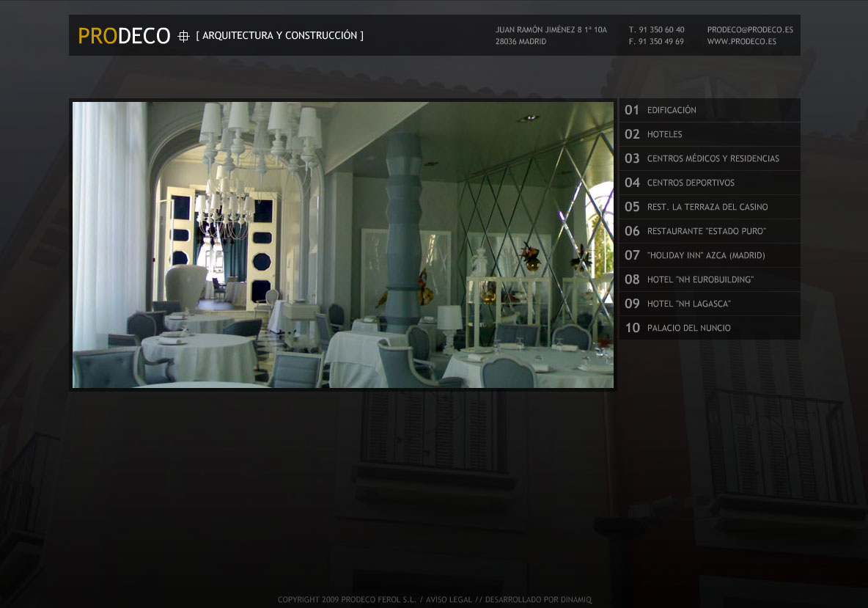Open the 02 Hoteles section

[710, 134]
